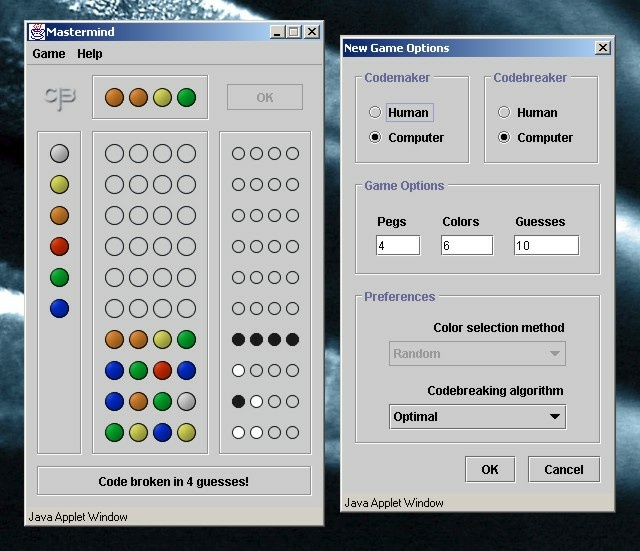Click the red peg in the second guess row
The image size is (640, 551).
coord(162,371)
